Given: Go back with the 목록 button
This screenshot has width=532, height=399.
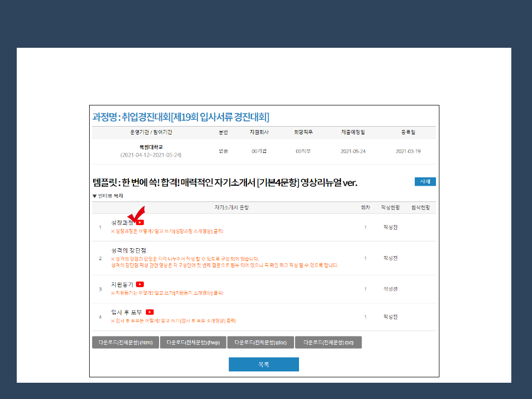Looking at the screenshot, I should point(264,365).
